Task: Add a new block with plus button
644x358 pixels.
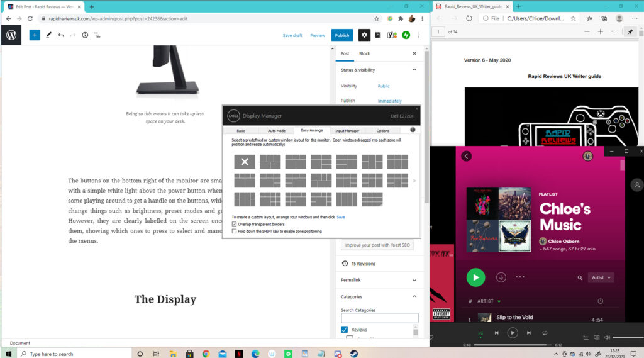Action: 35,35
